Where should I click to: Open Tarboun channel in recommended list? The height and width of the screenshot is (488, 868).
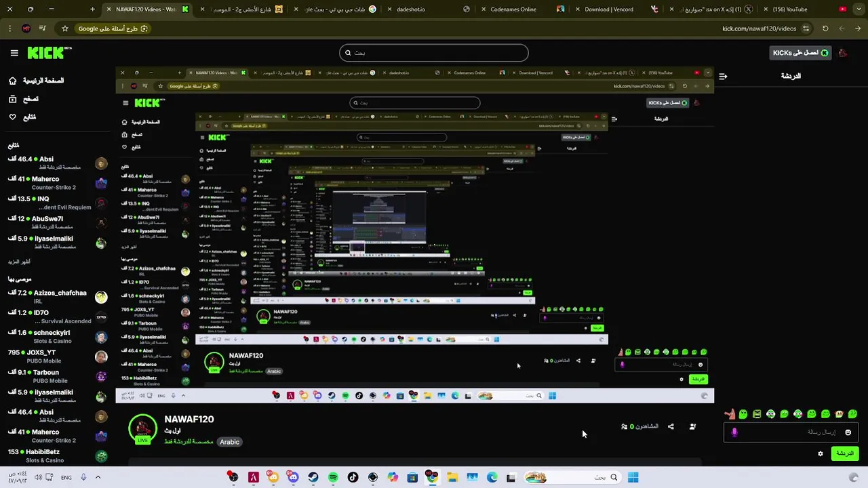pos(57,376)
